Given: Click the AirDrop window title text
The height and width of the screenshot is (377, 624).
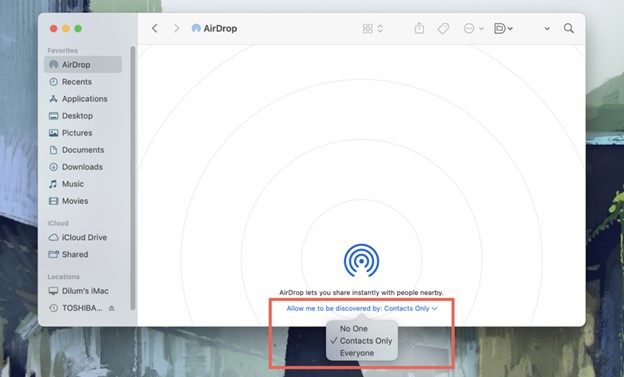Looking at the screenshot, I should [220, 28].
